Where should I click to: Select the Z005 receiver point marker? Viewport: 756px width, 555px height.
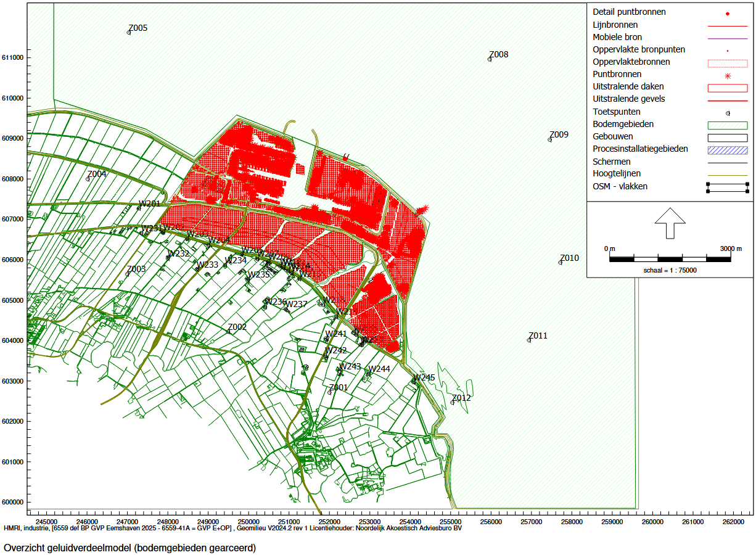(129, 32)
